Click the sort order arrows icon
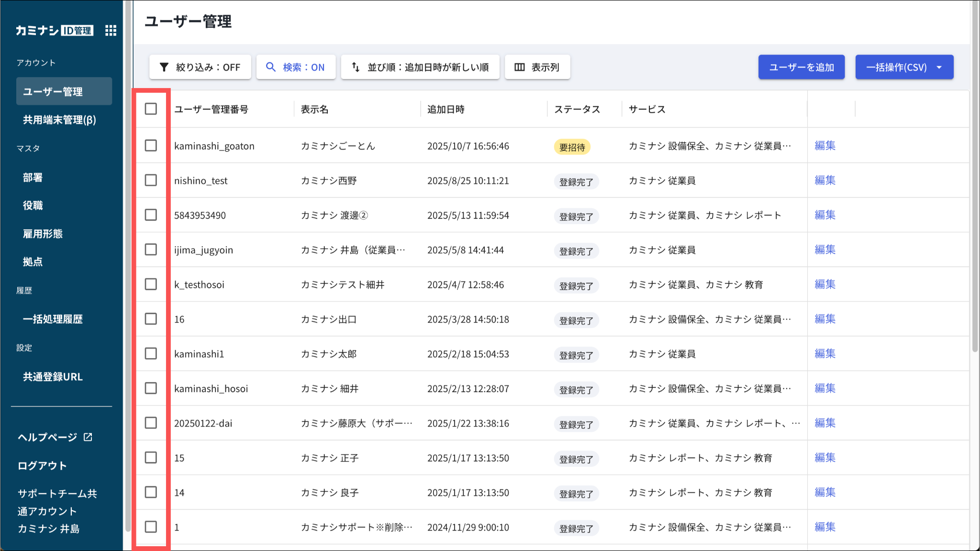This screenshot has width=980, height=551. click(356, 67)
